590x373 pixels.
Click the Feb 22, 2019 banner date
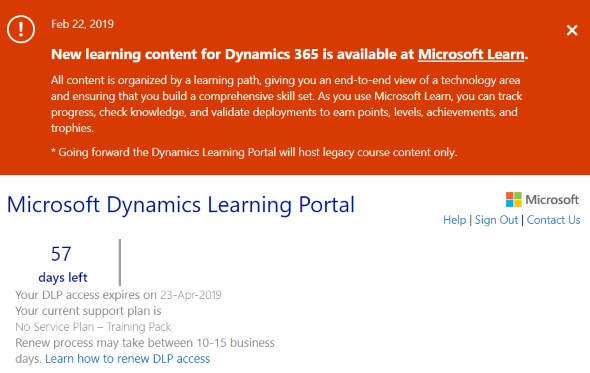(82, 24)
